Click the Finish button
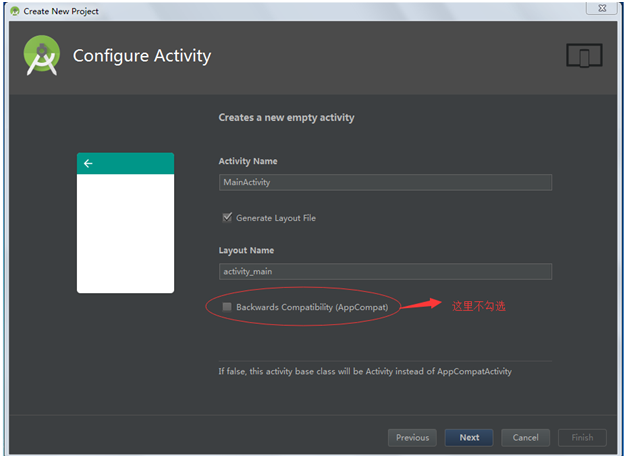 (x=582, y=437)
